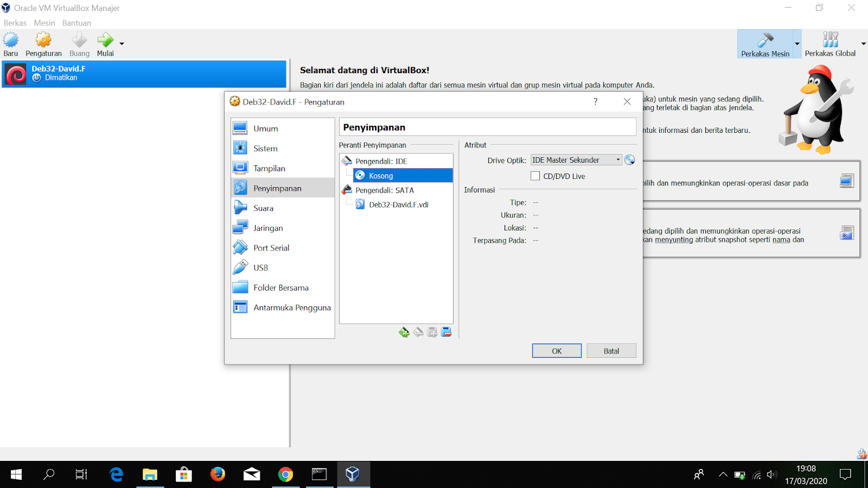Screen dimensions: 868x488
Task: Open the Jaringan settings category
Action: pos(283,228)
